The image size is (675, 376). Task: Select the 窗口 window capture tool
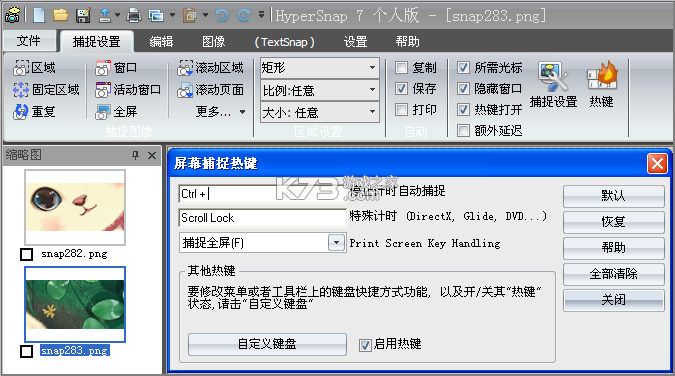(116, 68)
